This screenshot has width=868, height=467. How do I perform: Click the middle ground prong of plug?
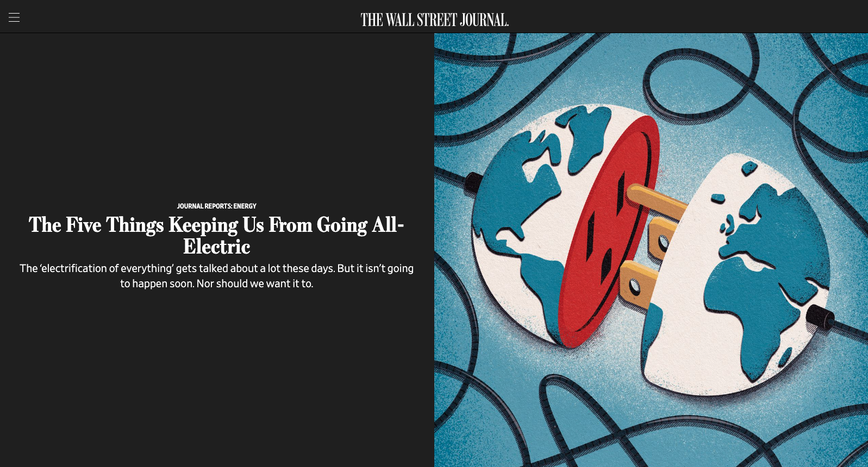662,238
